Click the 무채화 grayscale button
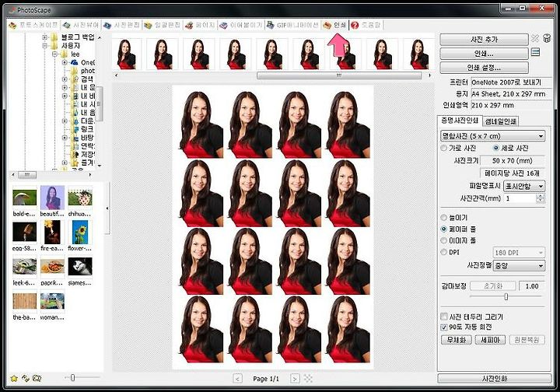The height and width of the screenshot is (392, 560). (x=457, y=340)
